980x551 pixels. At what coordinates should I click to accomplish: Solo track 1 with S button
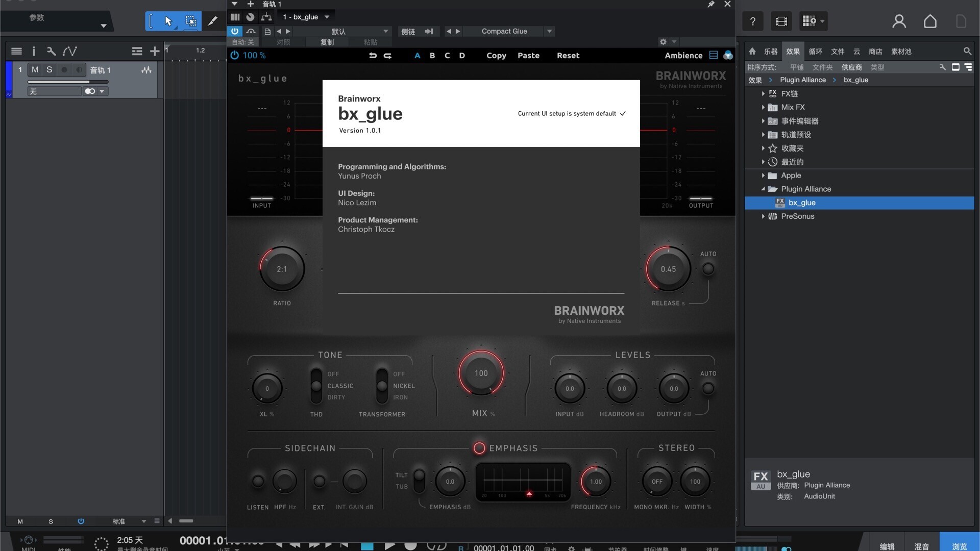50,70
